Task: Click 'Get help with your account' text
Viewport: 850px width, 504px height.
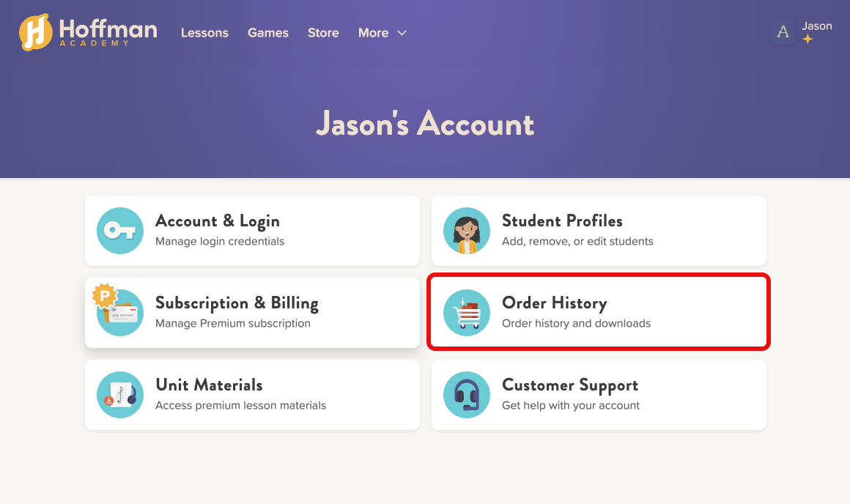Action: 571,405
